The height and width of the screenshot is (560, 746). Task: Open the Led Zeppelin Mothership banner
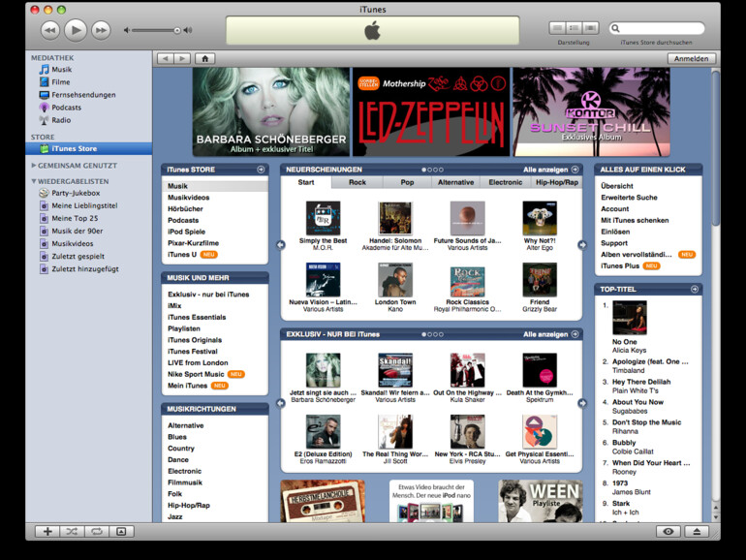[431, 111]
